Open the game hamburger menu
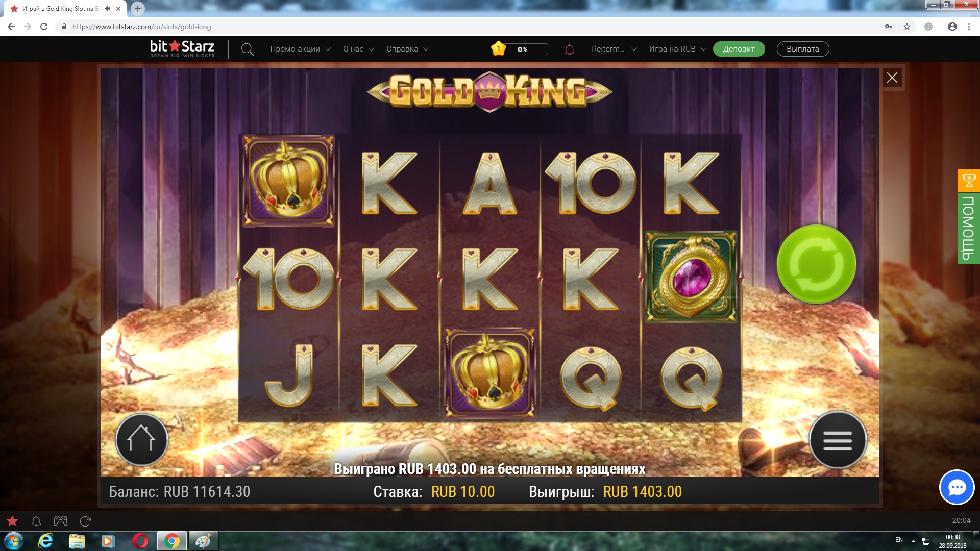 [838, 440]
